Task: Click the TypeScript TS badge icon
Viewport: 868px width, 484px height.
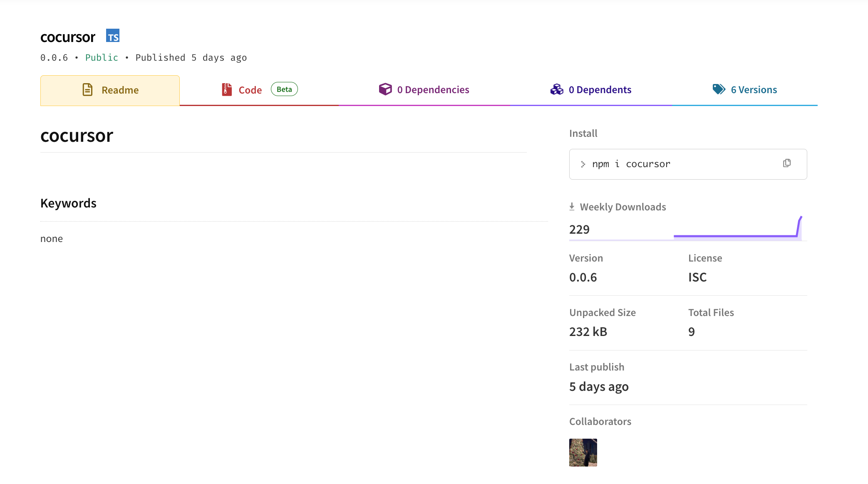Action: (113, 36)
